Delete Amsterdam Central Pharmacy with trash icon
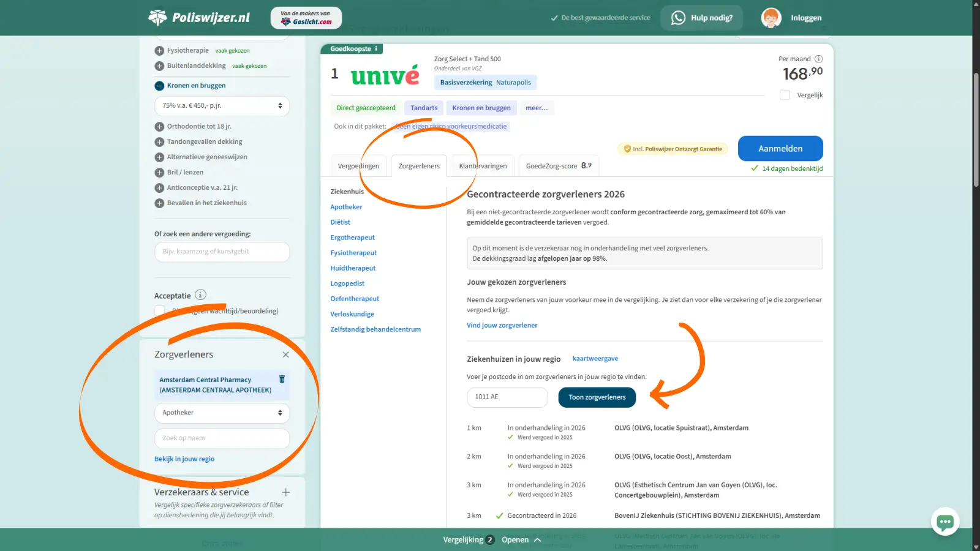980x551 pixels. click(x=282, y=379)
